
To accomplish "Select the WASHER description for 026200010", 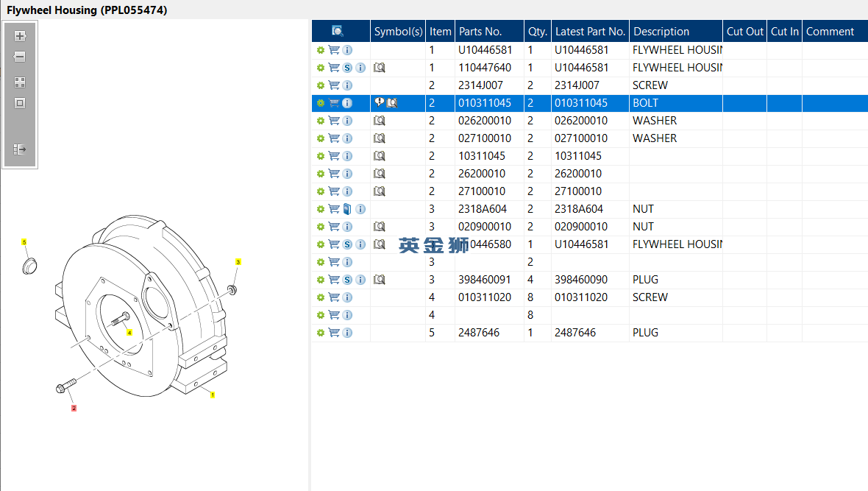I will [676, 121].
